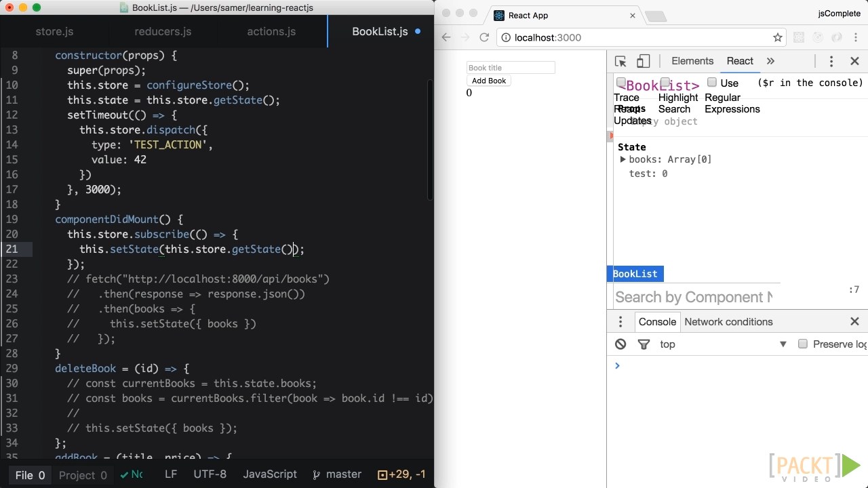Select the Console drawer tab
This screenshot has width=868, height=488.
coord(657,322)
